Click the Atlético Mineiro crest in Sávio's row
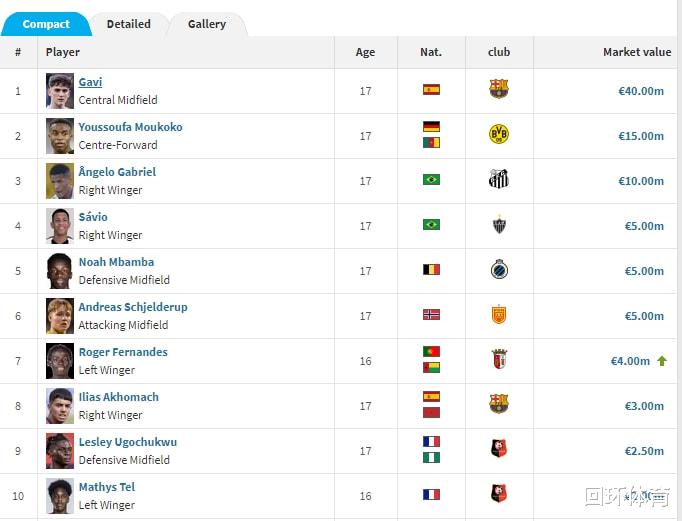The height and width of the screenshot is (521, 682). [499, 224]
